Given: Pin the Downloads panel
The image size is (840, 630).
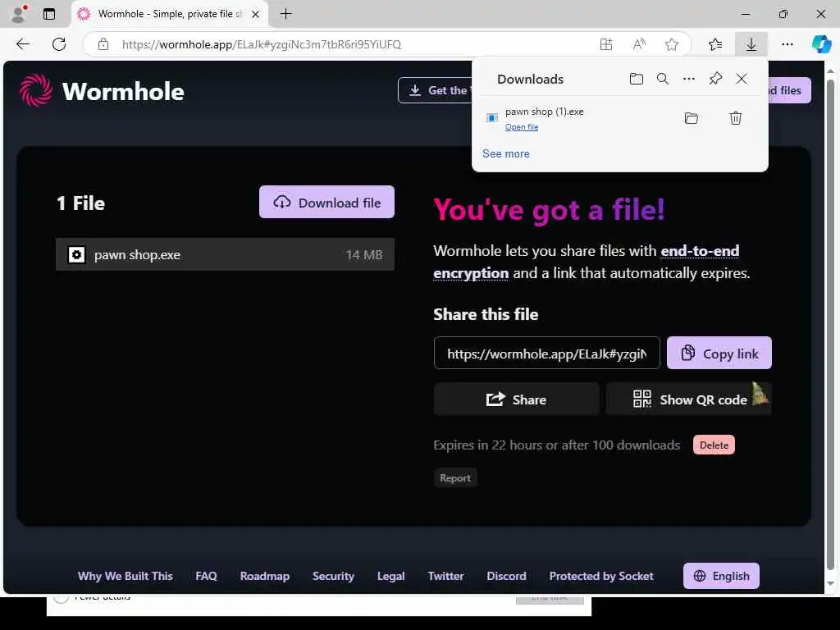Looking at the screenshot, I should pyautogui.click(x=715, y=80).
